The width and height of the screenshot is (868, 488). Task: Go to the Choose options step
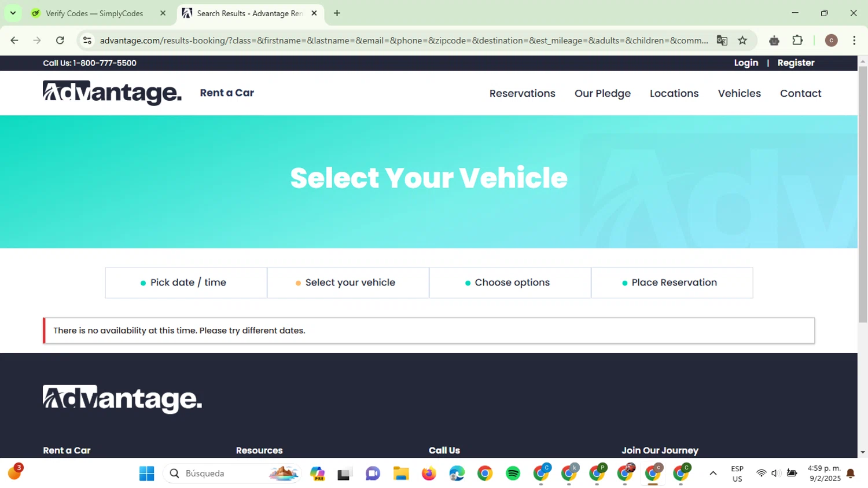(x=510, y=282)
